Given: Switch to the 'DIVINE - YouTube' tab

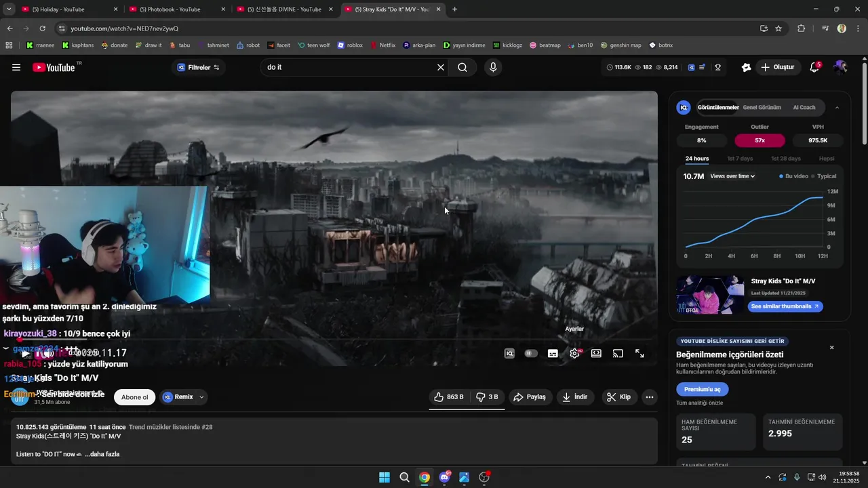Looking at the screenshot, I should tap(285, 9).
